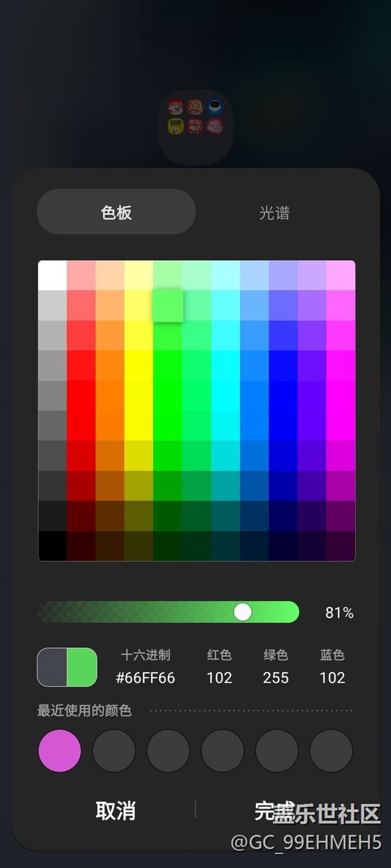Viewport: 391px width, 868px height.
Task: Edit the 绿色 value 255 field
Action: tap(276, 677)
